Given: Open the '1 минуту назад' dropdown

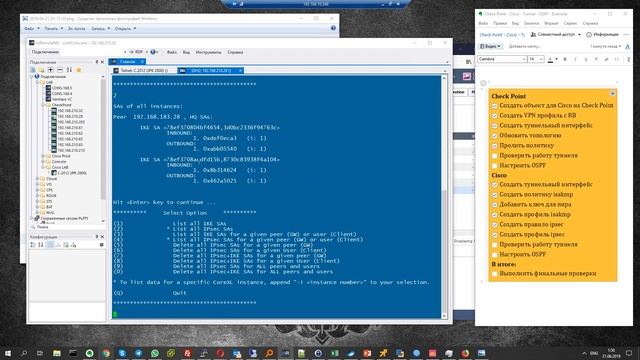Looking at the screenshot, I should point(605,47).
